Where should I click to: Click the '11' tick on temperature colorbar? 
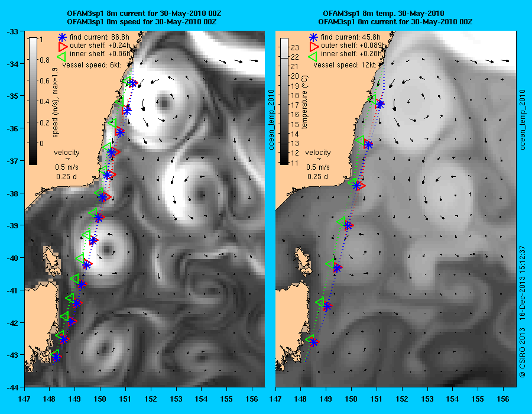click(x=295, y=163)
